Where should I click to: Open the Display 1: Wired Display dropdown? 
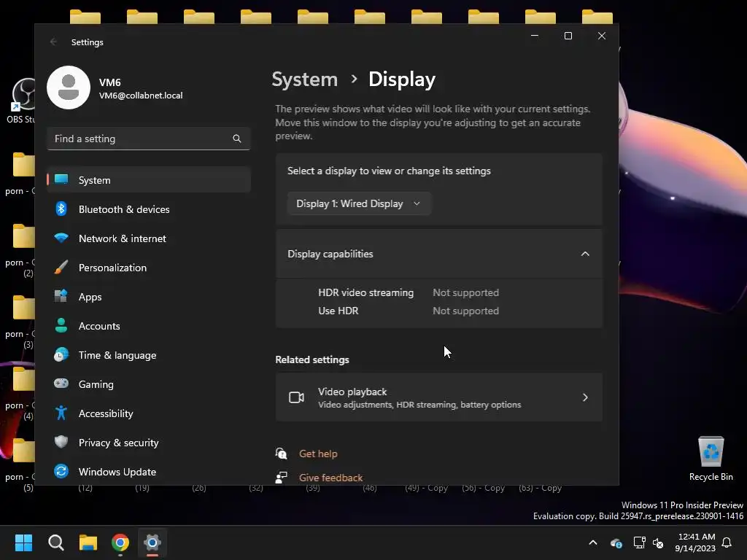point(359,204)
